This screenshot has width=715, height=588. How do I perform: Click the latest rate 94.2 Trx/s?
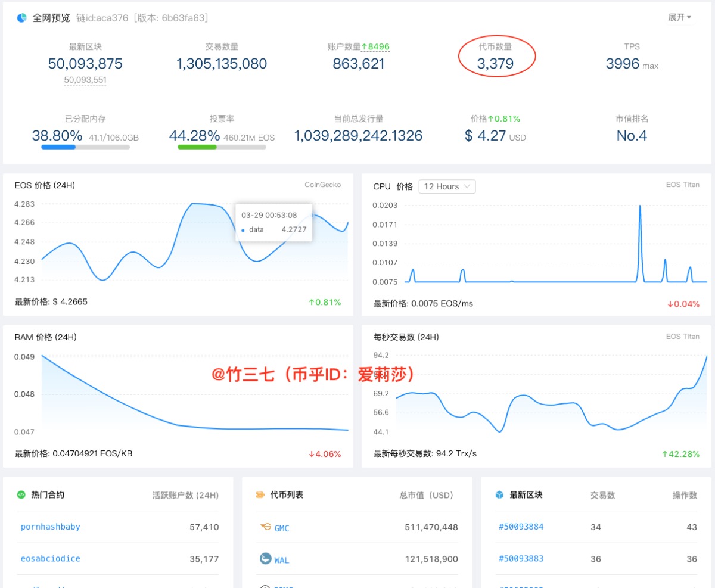click(x=455, y=453)
